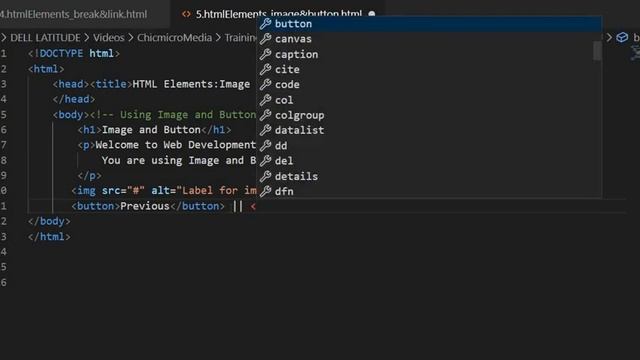
Task: Select the 'cite' autocomplete suggestion
Action: (429, 69)
